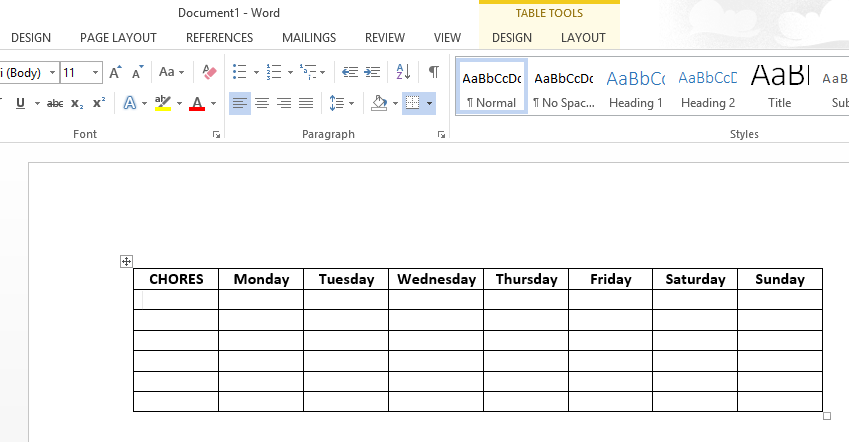Apply the Heading 1 style
849x442 pixels.
(635, 87)
